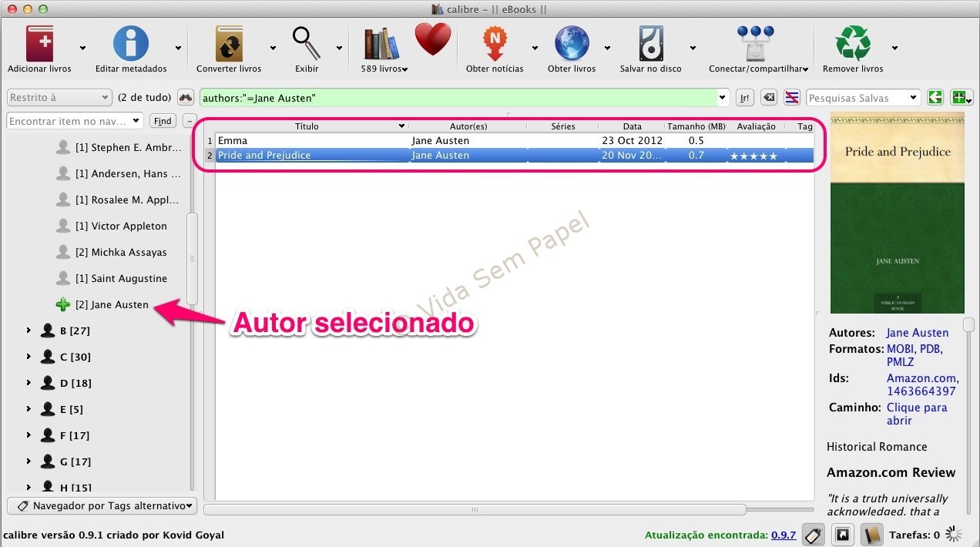The image size is (980, 547).
Task: Clear the search with the reset icon
Action: (x=768, y=98)
